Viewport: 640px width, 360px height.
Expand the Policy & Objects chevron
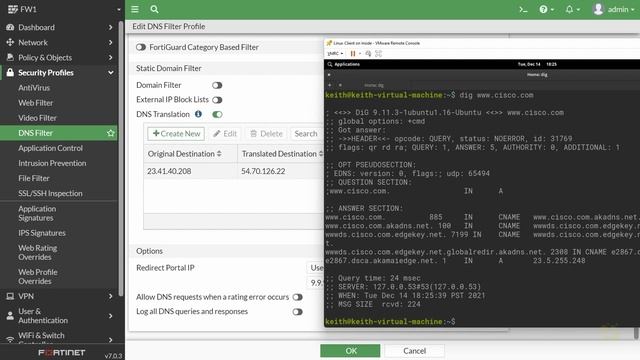tap(111, 58)
